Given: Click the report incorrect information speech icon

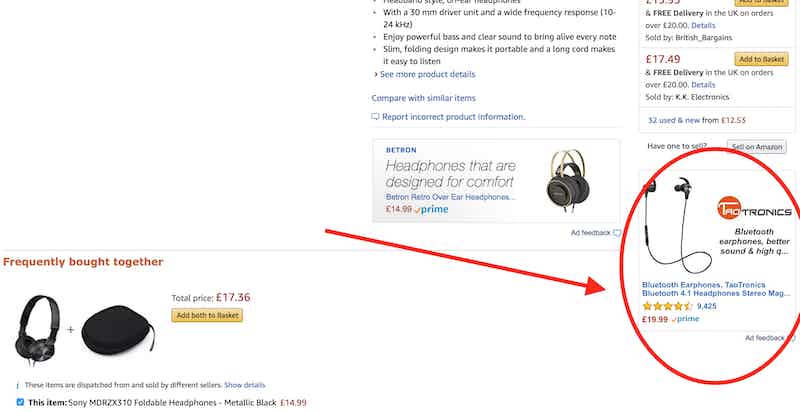Looking at the screenshot, I should 376,117.
